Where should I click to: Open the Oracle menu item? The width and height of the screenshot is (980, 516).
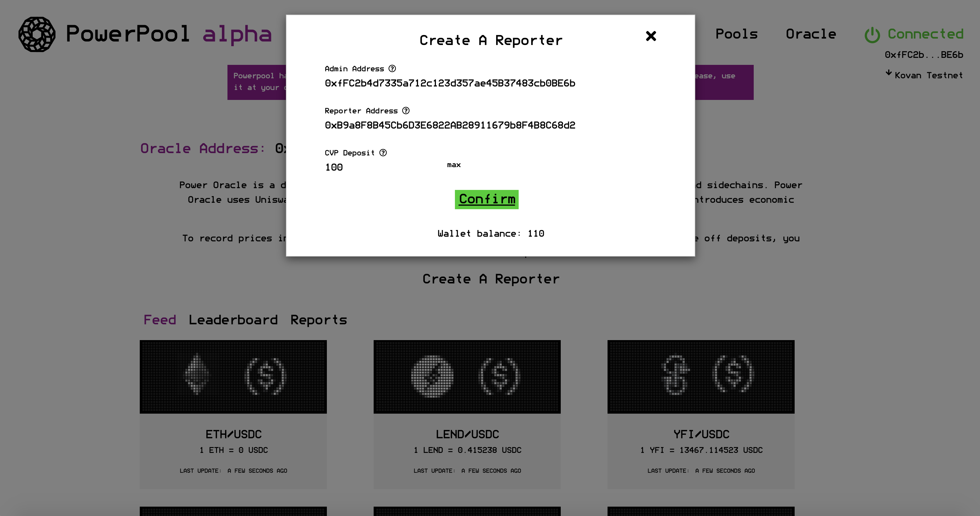point(811,34)
